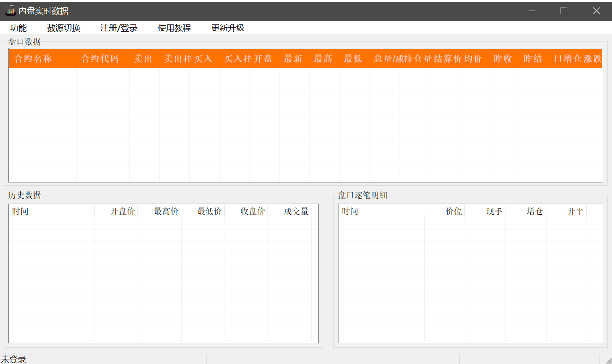Maximize the application window

pyautogui.click(x=564, y=11)
